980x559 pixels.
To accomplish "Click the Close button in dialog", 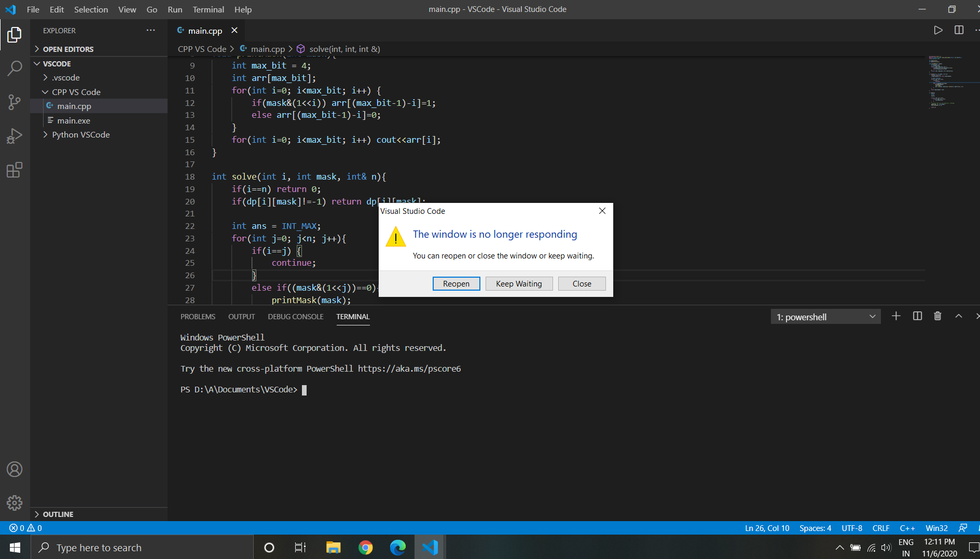I will click(x=582, y=283).
